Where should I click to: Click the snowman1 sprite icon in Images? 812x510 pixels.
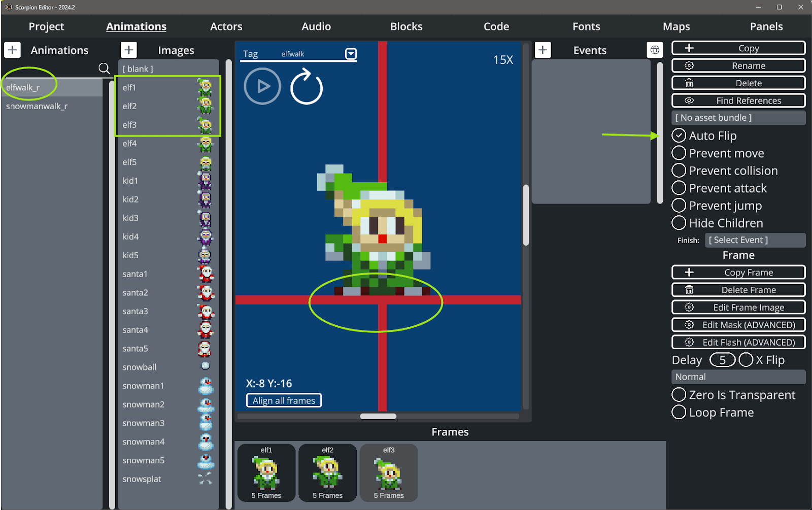coord(205,386)
